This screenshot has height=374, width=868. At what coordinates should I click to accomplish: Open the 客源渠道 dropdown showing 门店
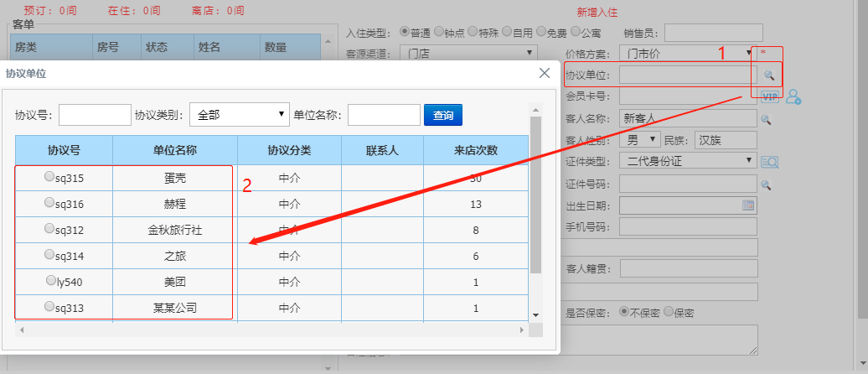click(x=468, y=54)
